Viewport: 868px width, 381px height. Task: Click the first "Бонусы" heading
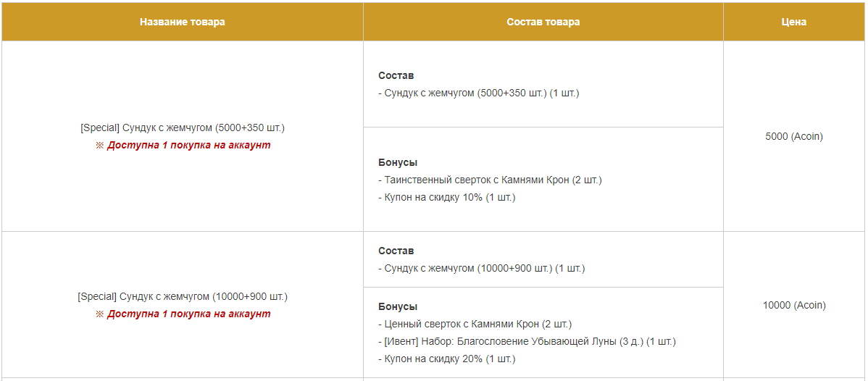pyautogui.click(x=398, y=162)
